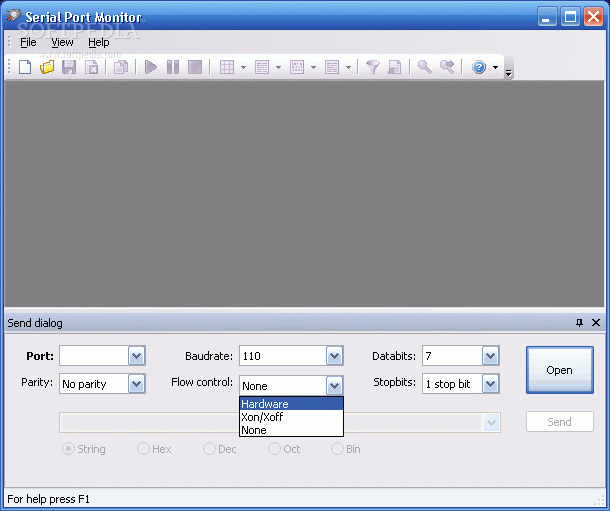Select the String radio button
The height and width of the screenshot is (511, 610).
[68, 449]
